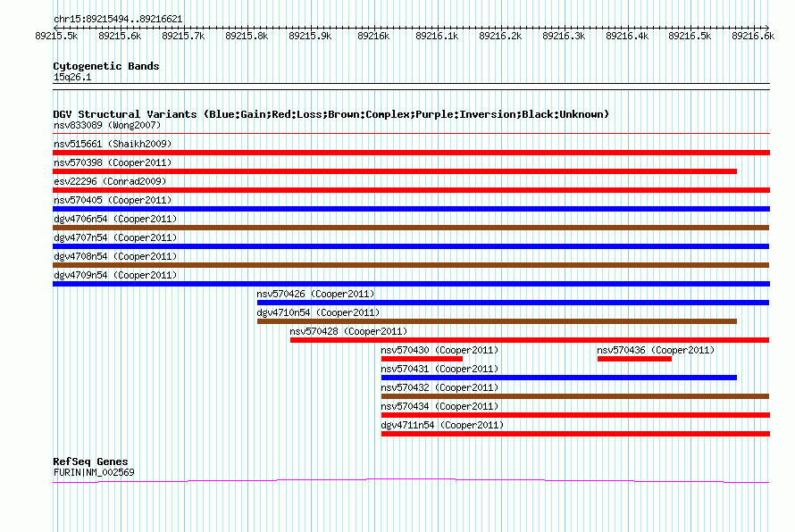This screenshot has height=532, width=795.
Task: Click the nsv570430 (Cooper2011) label
Action: pyautogui.click(x=439, y=350)
